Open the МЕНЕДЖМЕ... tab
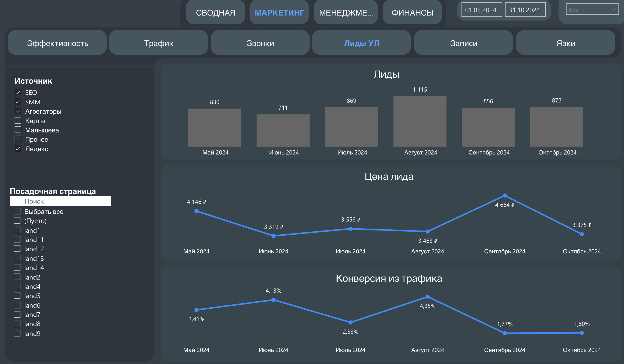 click(346, 13)
